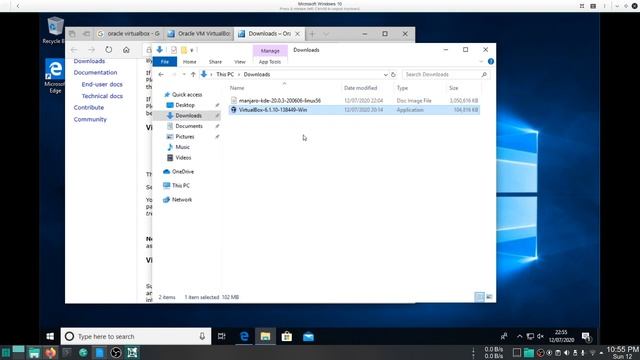
Task: Open Downloads in navigation pane
Action: coord(188,116)
